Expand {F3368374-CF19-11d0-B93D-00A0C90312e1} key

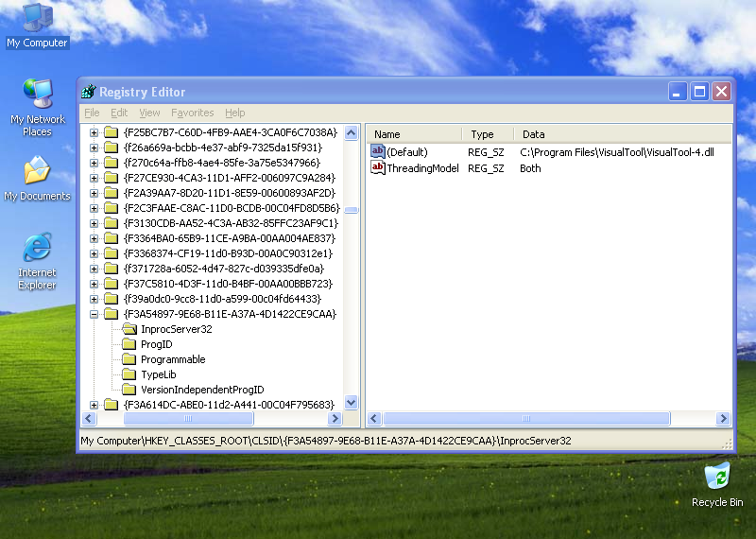[94, 253]
